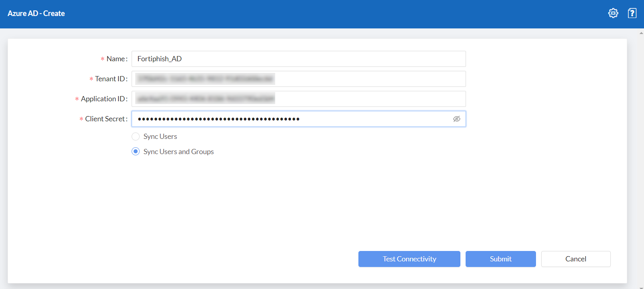The height and width of the screenshot is (289, 644).
Task: Submit the Azure AD form
Action: click(501, 259)
